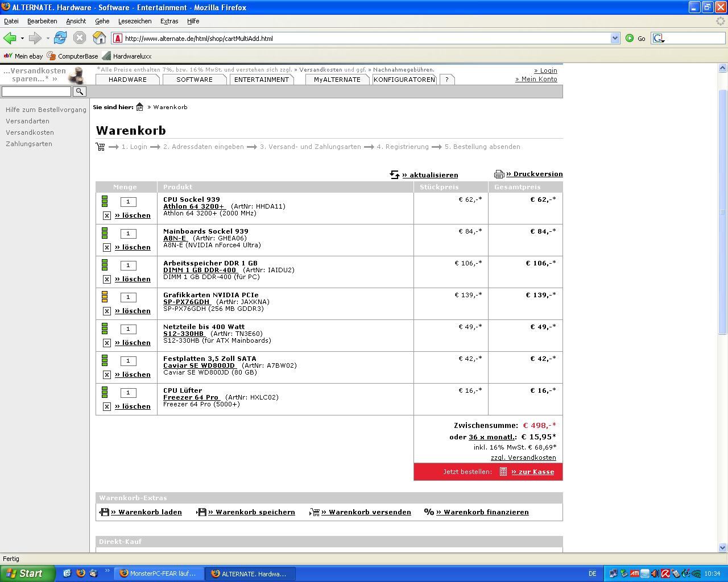Click the Login link at top right
Image resolution: width=728 pixels, height=582 pixels.
(545, 70)
